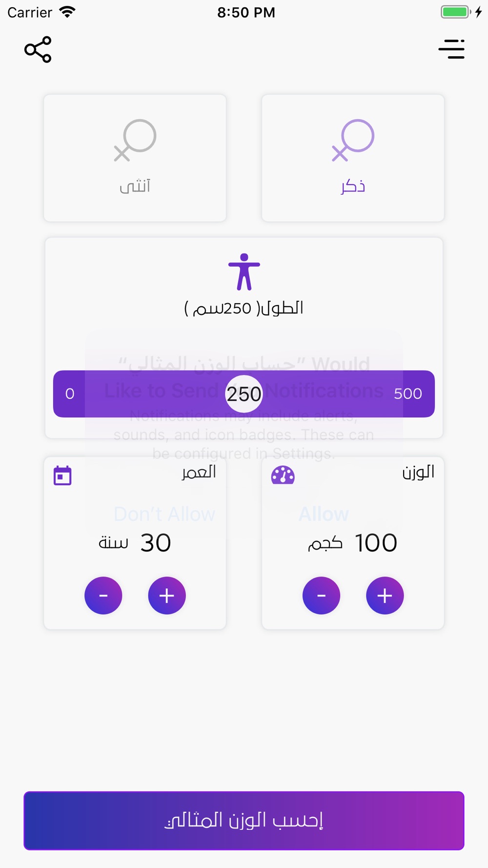Decrease weight with the minus button

click(x=321, y=596)
